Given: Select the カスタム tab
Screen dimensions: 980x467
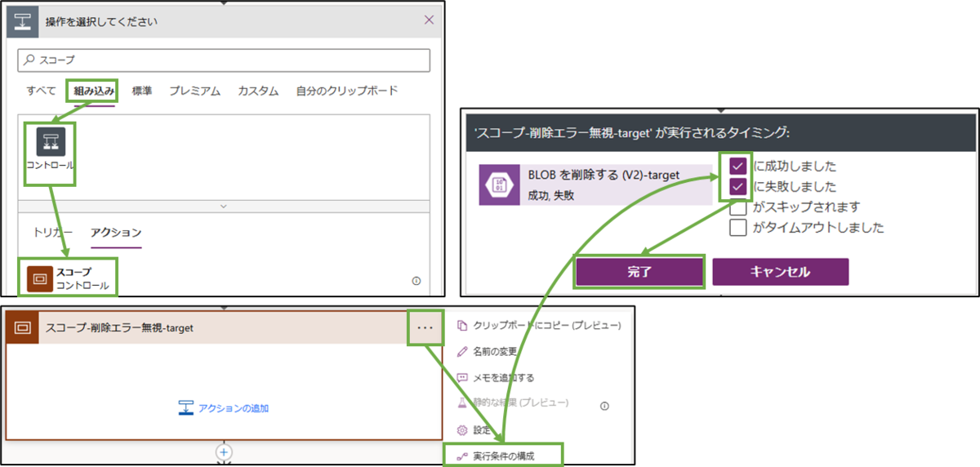Looking at the screenshot, I should tap(258, 91).
